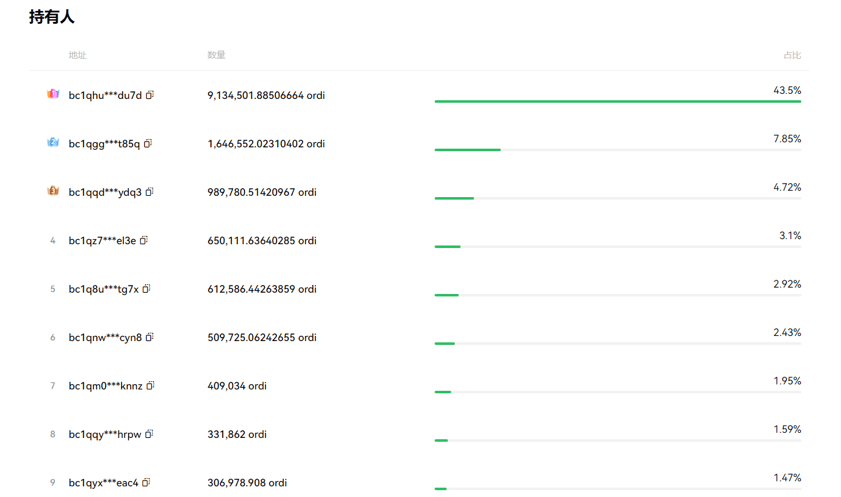Click the 占比 column header
Screen dimensions: 841x497
(x=791, y=55)
